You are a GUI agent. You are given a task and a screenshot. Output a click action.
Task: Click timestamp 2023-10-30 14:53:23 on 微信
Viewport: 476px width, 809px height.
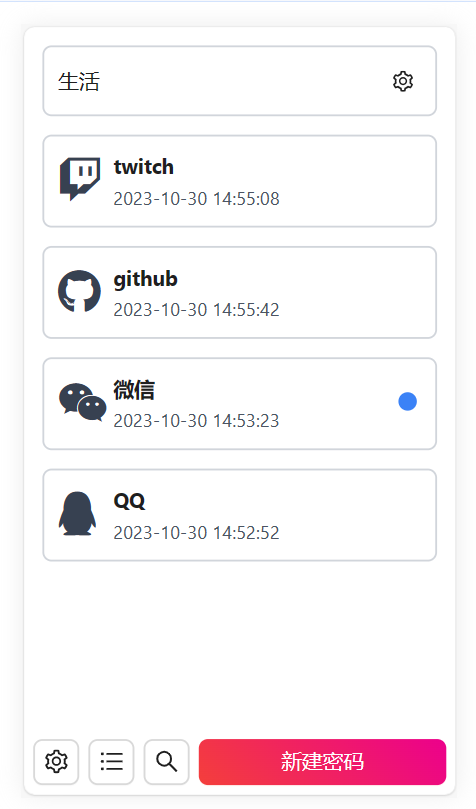196,421
